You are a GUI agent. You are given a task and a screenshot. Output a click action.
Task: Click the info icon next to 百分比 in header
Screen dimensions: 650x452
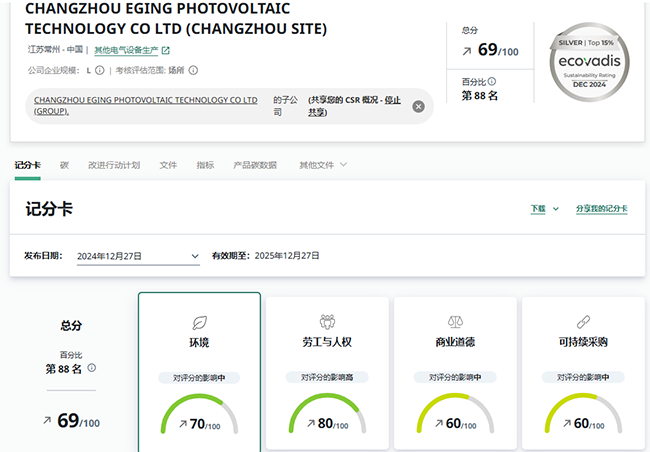492,81
